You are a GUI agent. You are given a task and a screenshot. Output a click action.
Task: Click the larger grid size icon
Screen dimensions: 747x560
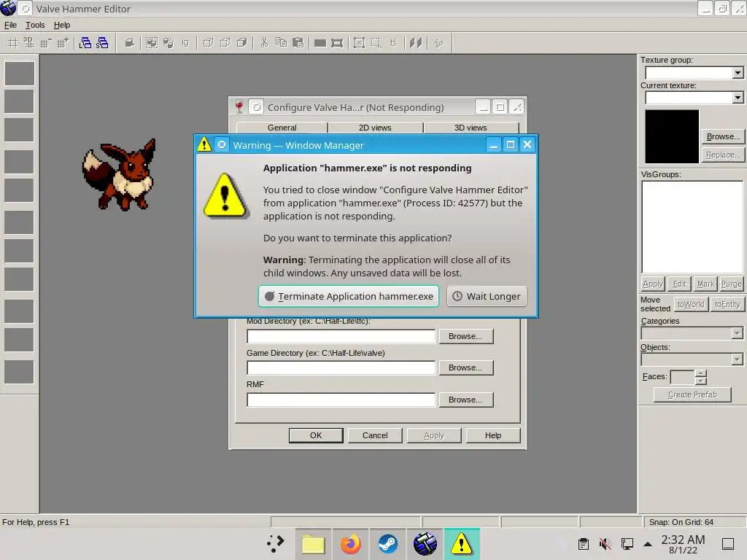coord(63,43)
